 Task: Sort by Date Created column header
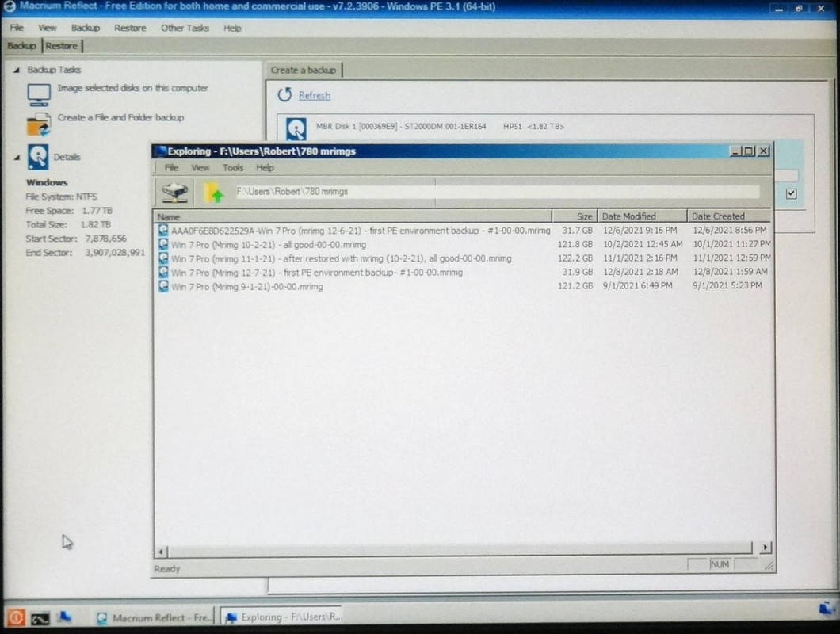[730, 216]
